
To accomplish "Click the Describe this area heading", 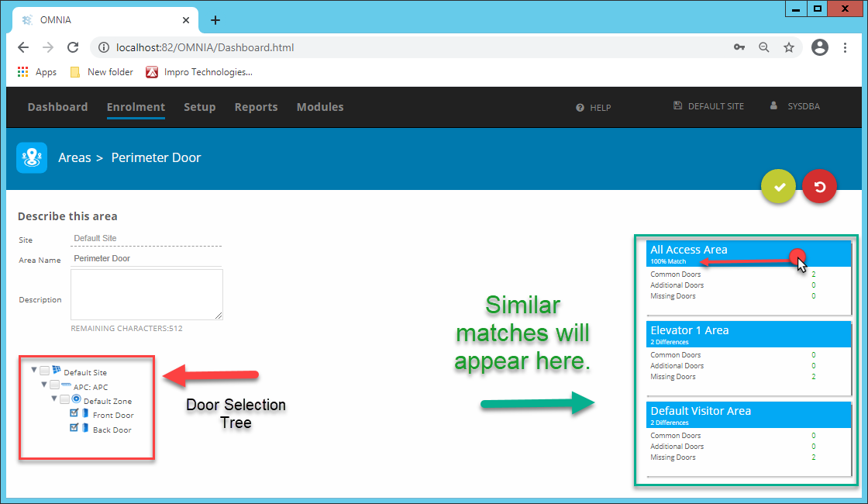I will [67, 216].
